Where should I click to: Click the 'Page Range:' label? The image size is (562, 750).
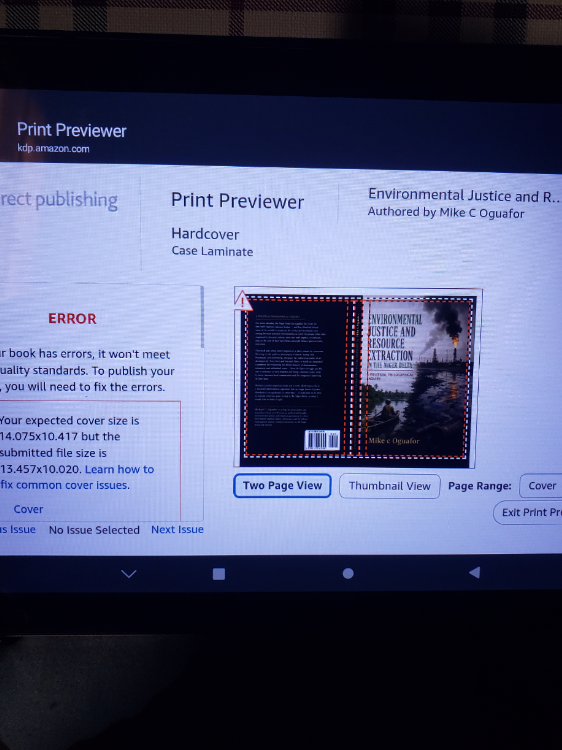(x=480, y=486)
